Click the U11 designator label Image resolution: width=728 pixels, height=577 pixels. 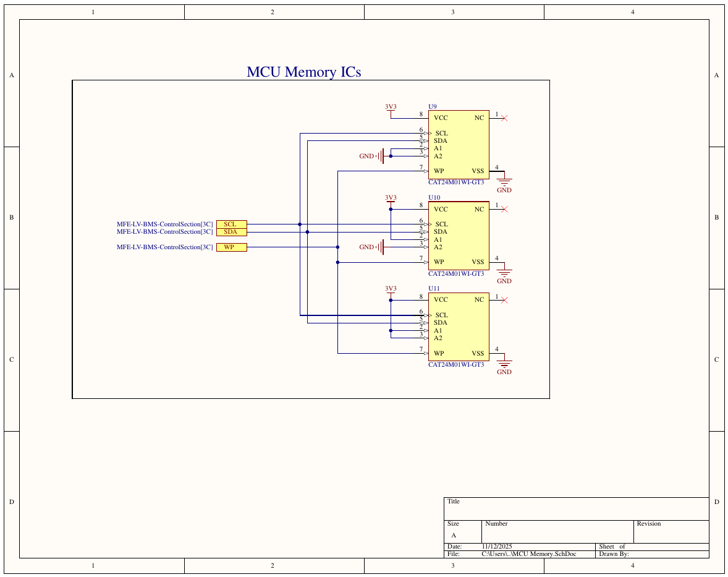pyautogui.click(x=434, y=288)
